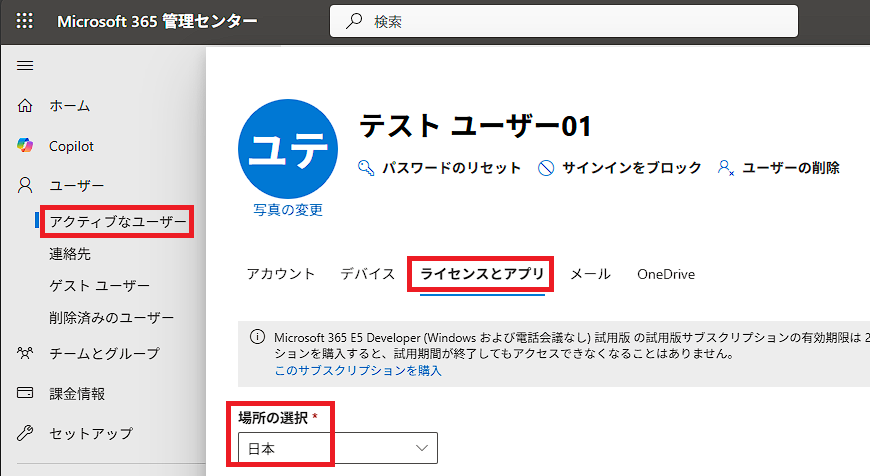Click the billing card icon
The image size is (870, 476).
click(25, 393)
